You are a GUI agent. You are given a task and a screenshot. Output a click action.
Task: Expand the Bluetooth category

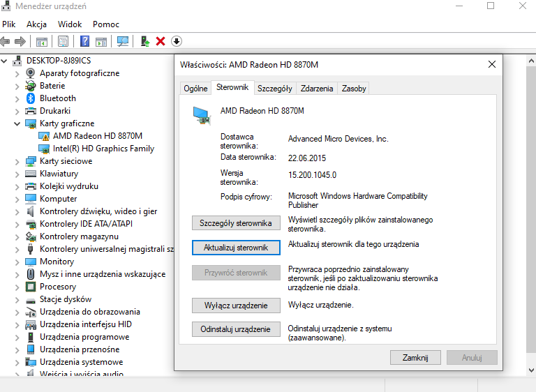click(x=17, y=99)
